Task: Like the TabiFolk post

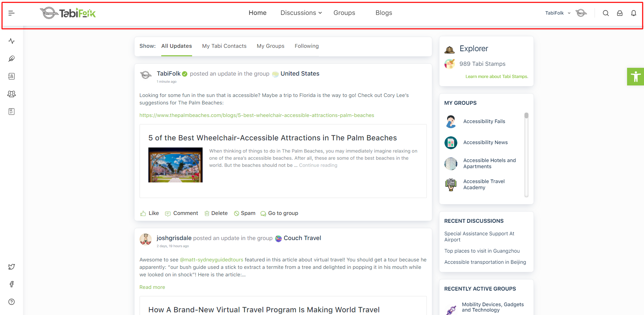Action: click(149, 213)
